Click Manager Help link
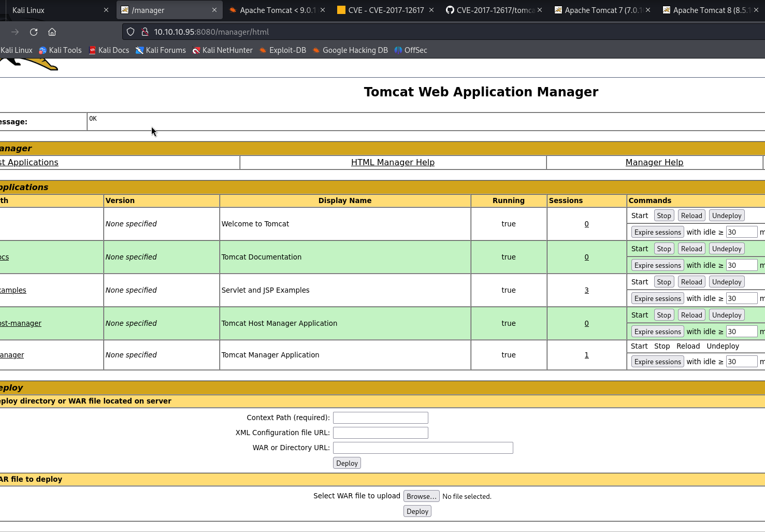Image resolution: width=765 pixels, height=532 pixels. [654, 163]
